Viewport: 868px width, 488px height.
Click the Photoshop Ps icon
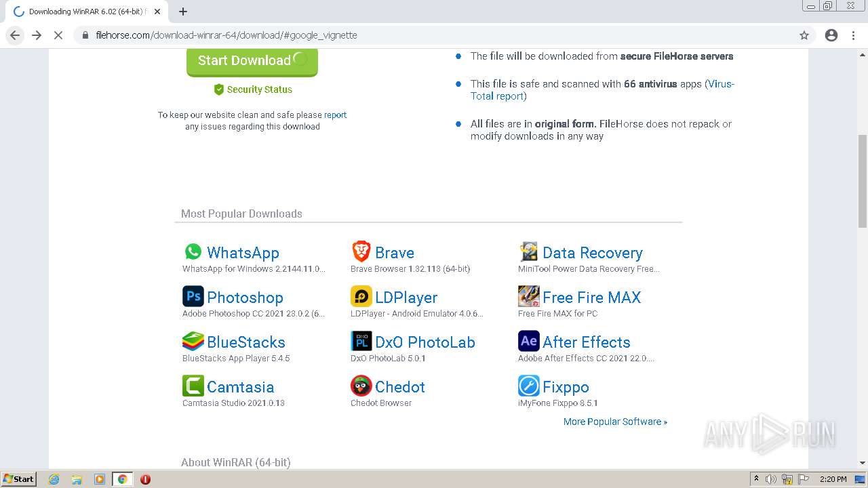click(x=193, y=297)
